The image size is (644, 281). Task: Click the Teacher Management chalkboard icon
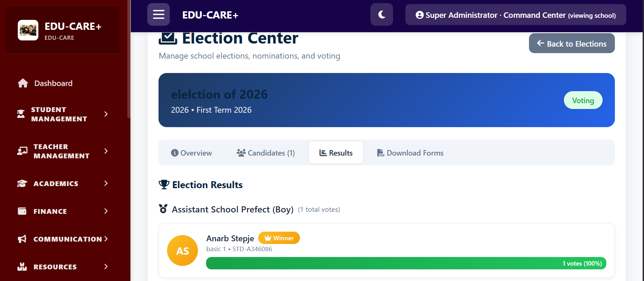[x=22, y=151]
